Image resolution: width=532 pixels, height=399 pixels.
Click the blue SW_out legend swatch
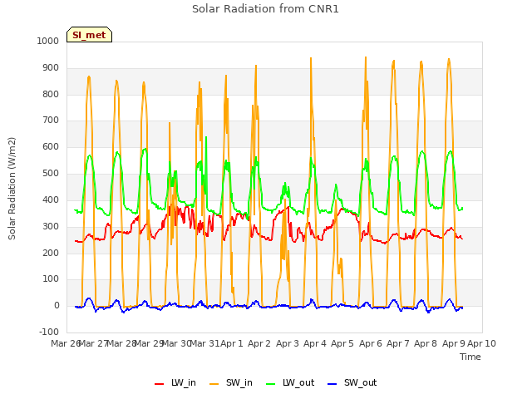pos(332,384)
